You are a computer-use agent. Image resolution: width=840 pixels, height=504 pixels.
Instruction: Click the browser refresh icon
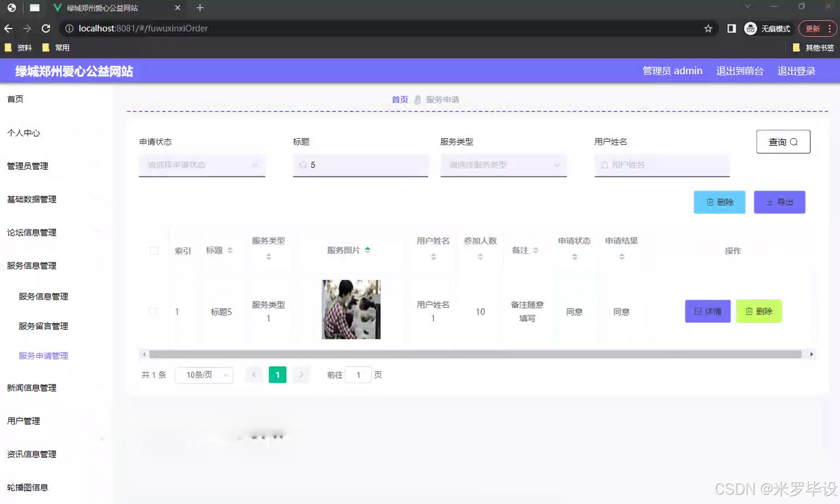(x=46, y=28)
